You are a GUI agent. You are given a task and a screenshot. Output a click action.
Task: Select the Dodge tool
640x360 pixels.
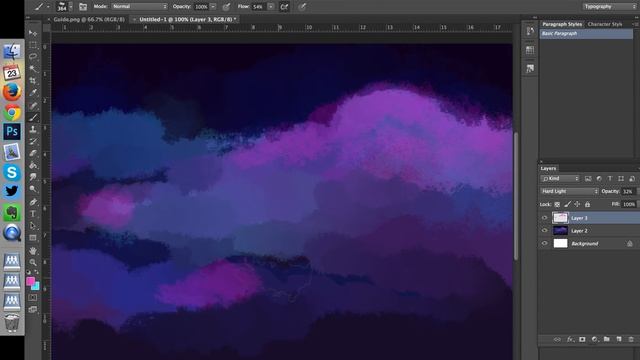[33, 189]
